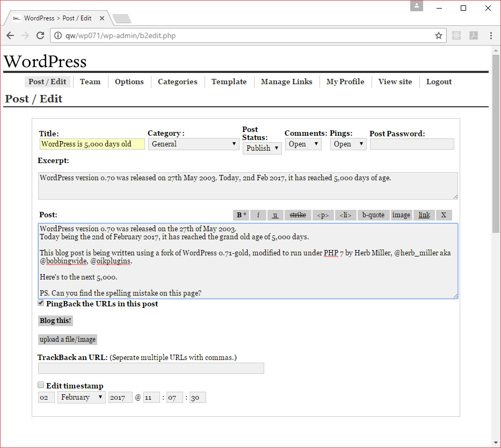Screen dimensions: 501x448
Task: Switch to the Categories tab
Action: coord(178,82)
